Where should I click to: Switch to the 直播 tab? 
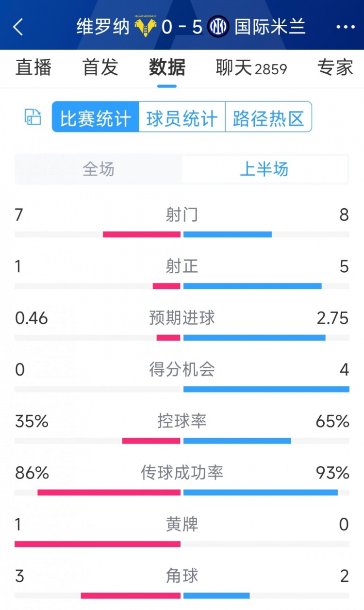[x=33, y=67]
